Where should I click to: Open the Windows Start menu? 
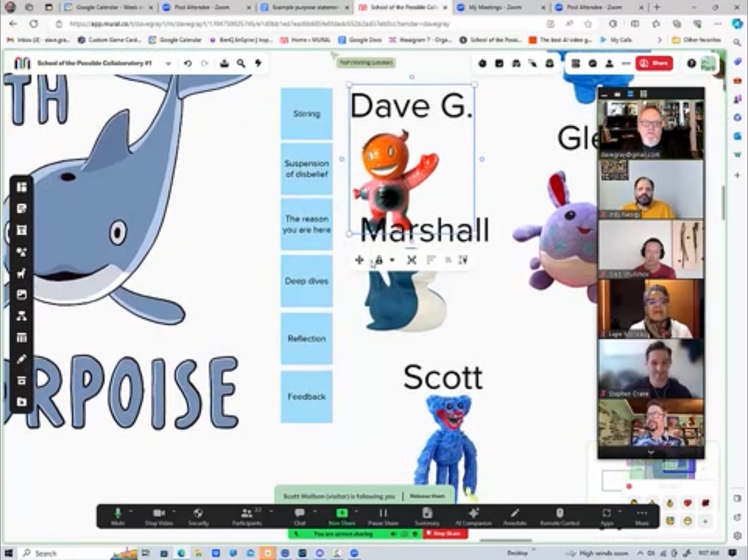click(9, 553)
